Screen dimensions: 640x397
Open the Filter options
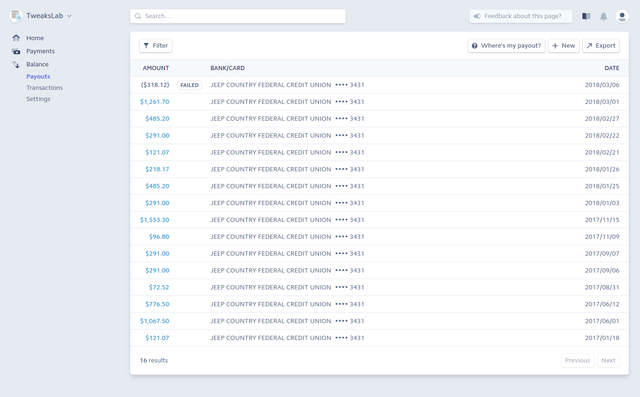(x=156, y=46)
